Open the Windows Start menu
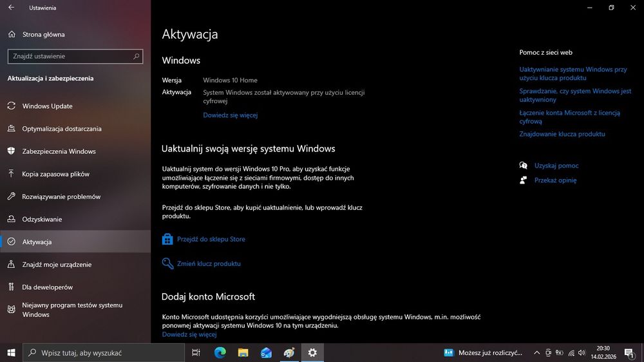The image size is (644, 362). coord(11,352)
